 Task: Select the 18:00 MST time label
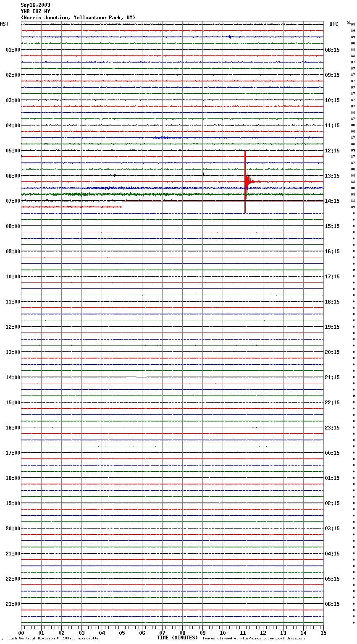pyautogui.click(x=13, y=478)
